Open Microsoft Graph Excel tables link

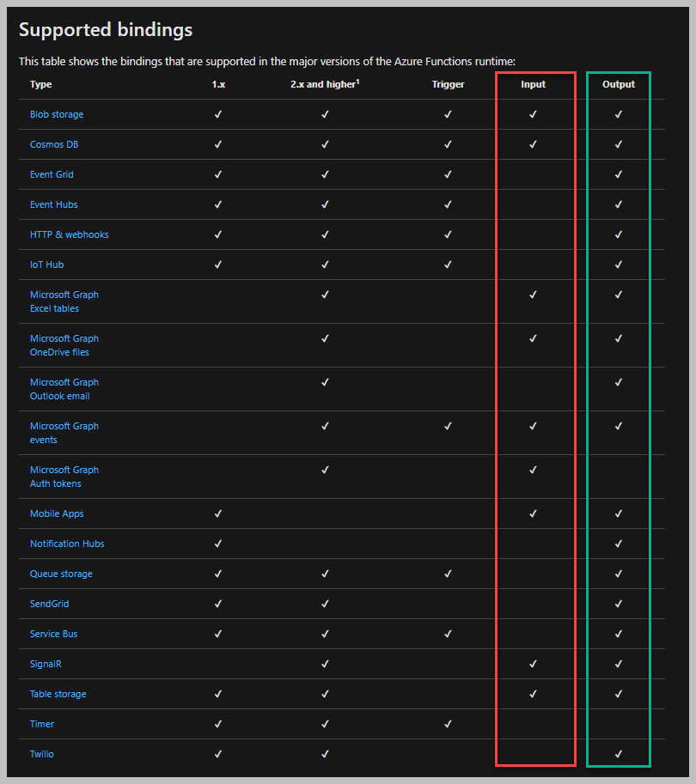coord(64,301)
